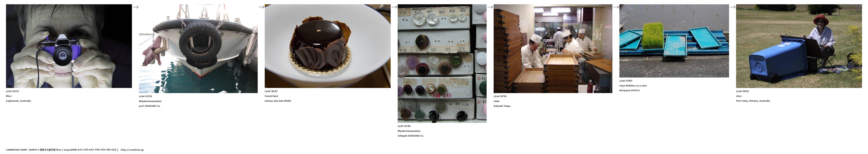Viewport: 868px width, 154px height.
Task: Select the LEAF 0647 label
Action: 271,91
